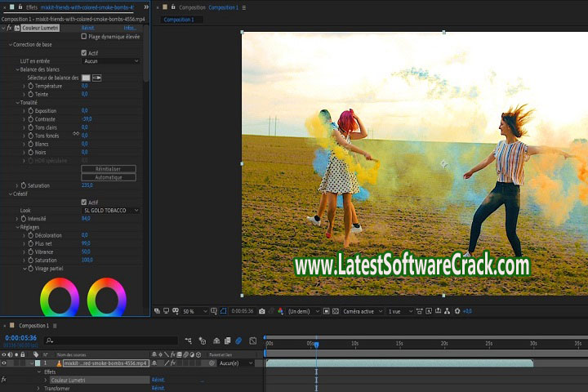Image resolution: width=588 pixels, height=392 pixels.
Task: Open the Look dropdown showing SL GOLD TOBACCO
Action: (x=111, y=211)
